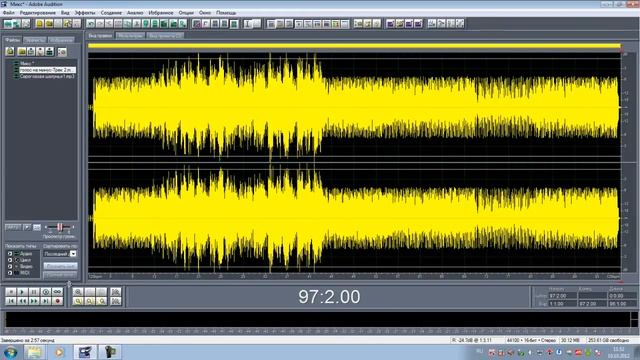Switch to the Вид проекта CD tab
Screen dimensions: 640x360
point(165,36)
